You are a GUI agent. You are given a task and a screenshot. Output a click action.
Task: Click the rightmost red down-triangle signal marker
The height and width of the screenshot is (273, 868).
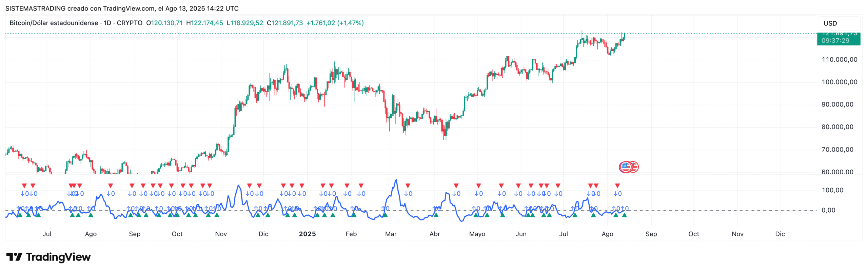pyautogui.click(x=617, y=186)
